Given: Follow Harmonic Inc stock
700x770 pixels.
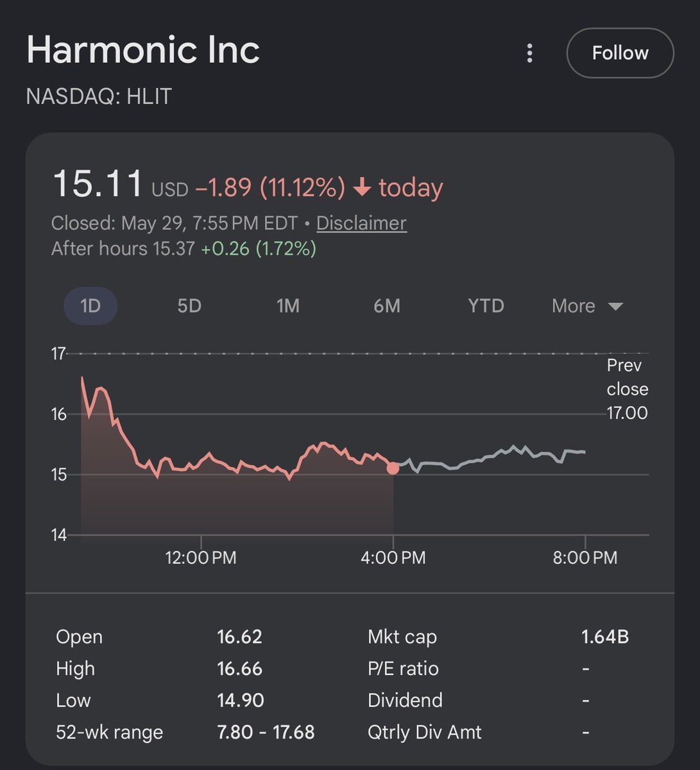Looking at the screenshot, I should [x=620, y=53].
